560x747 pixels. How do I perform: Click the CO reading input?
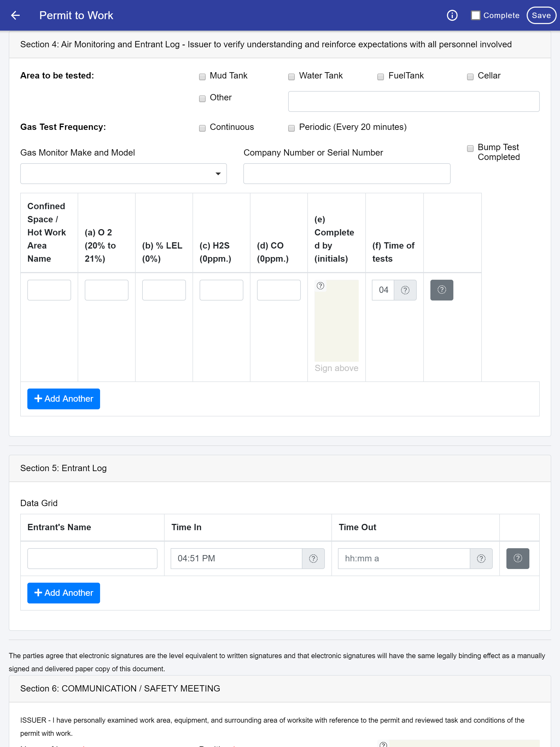[279, 290]
